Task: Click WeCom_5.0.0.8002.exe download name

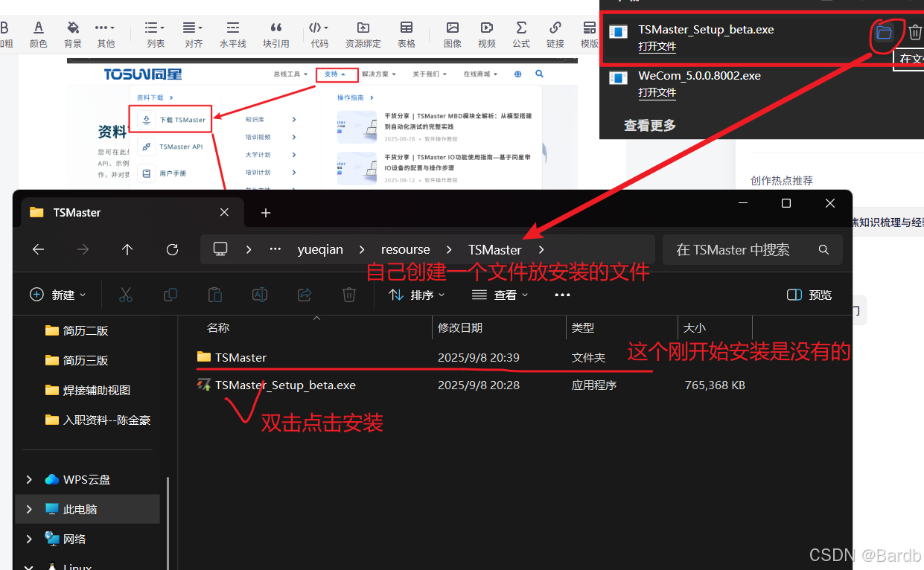Action: coord(699,76)
